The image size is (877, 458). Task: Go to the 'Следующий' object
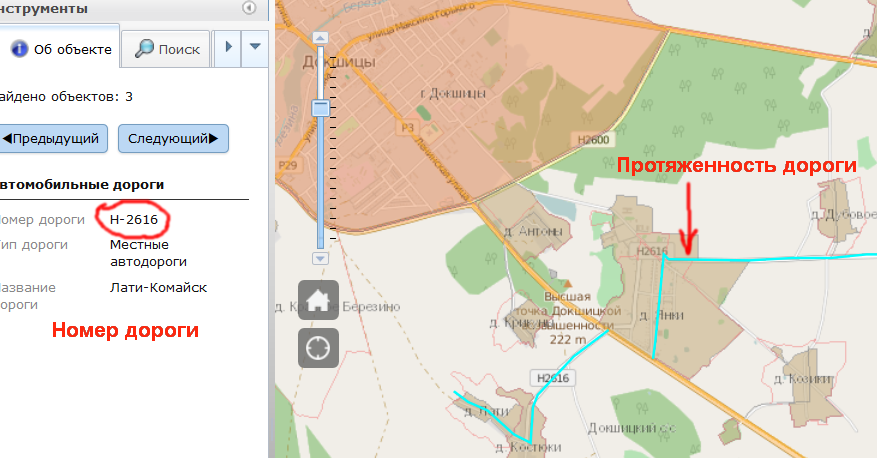pyautogui.click(x=173, y=139)
